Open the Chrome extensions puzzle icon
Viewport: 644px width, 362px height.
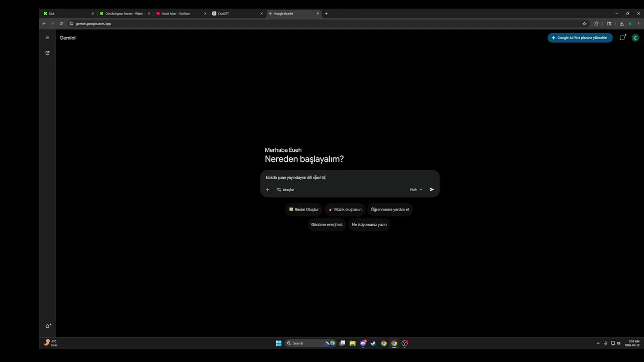tap(596, 24)
